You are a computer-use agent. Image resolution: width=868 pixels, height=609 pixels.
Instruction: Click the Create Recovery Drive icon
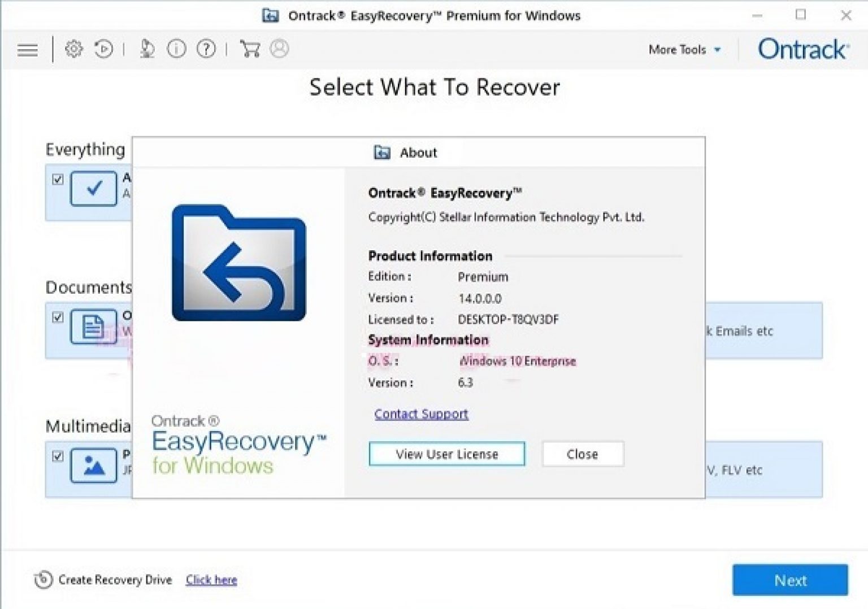click(43, 580)
